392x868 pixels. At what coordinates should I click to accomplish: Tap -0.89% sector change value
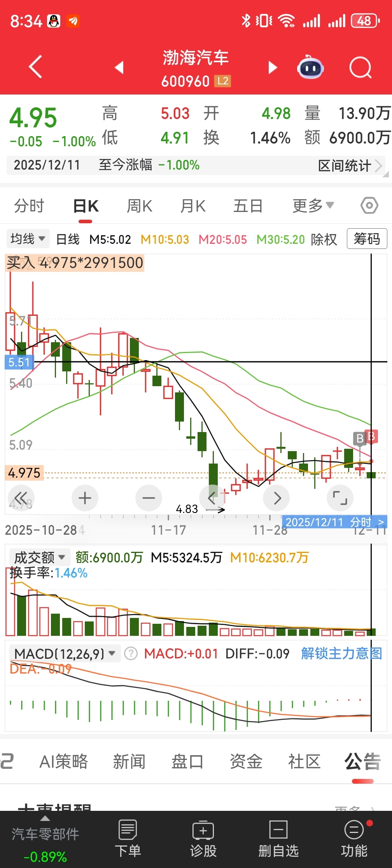pyautogui.click(x=45, y=857)
